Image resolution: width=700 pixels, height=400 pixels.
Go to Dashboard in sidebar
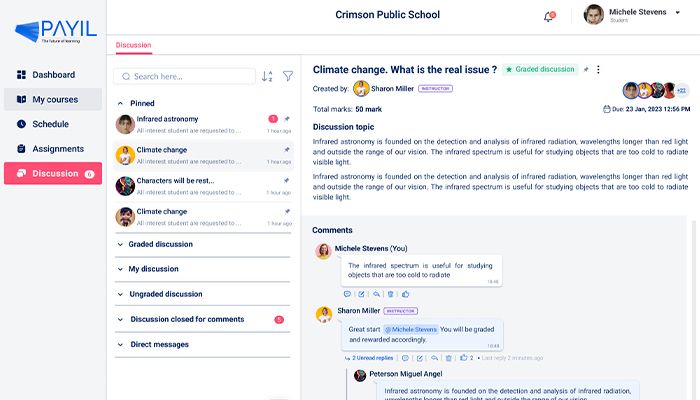tap(53, 75)
